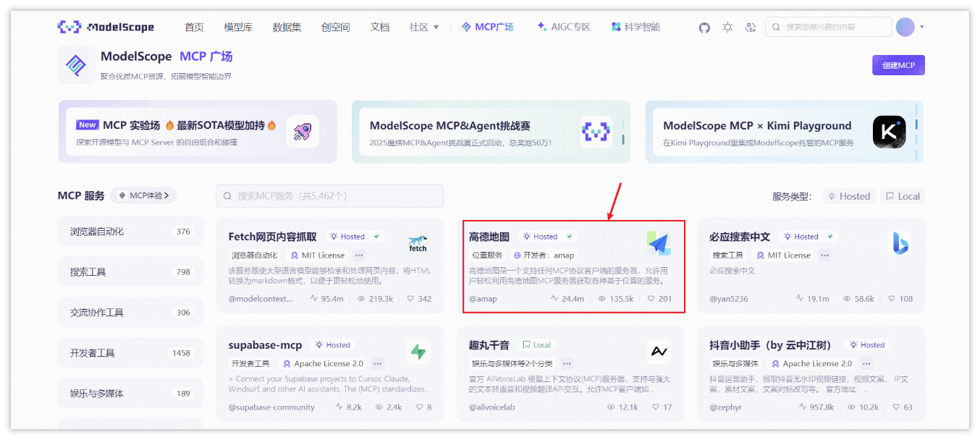Select the 浏览器自动化 category

pos(130,232)
